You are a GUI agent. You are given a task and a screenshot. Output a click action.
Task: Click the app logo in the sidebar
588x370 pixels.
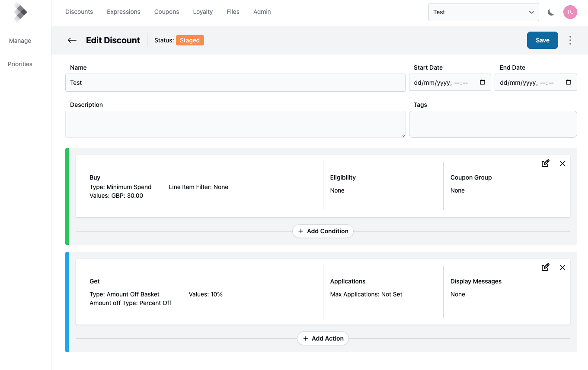20,12
